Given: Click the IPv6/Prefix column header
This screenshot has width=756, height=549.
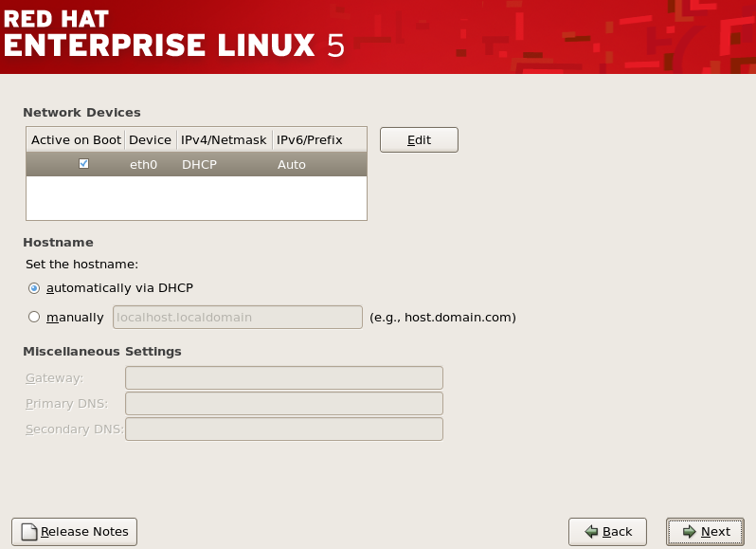Looking at the screenshot, I should pos(319,140).
